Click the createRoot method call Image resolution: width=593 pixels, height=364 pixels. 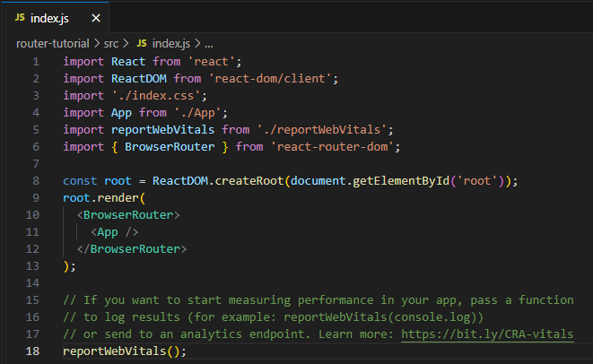[249, 181]
